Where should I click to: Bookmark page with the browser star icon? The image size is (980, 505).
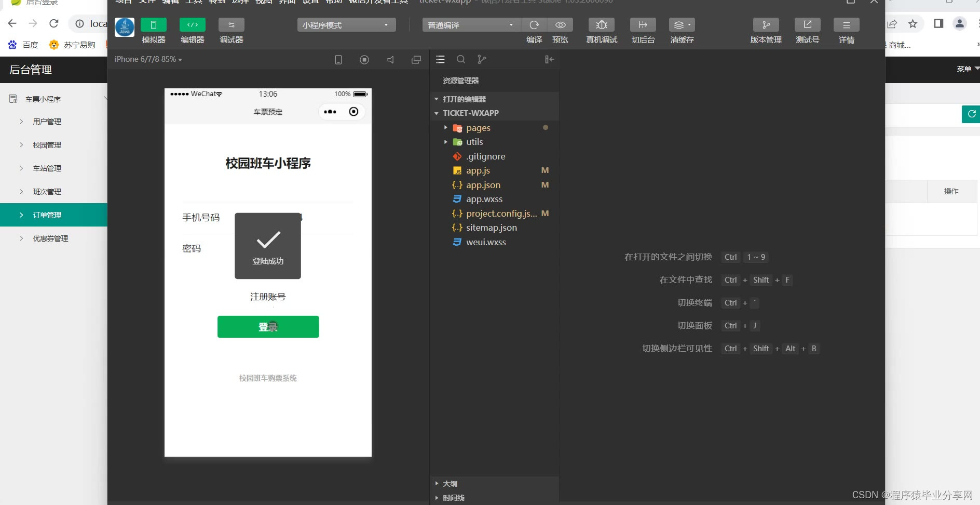913,23
